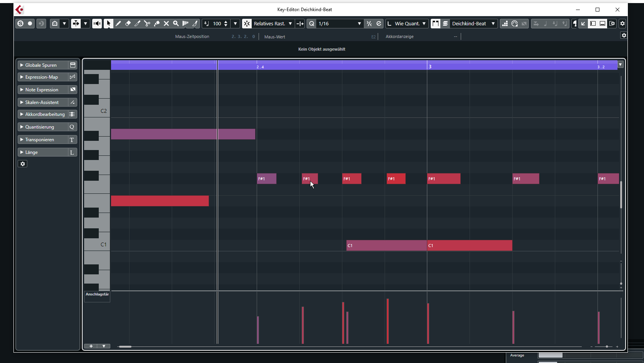Click the bar 3 ruler marker
This screenshot has width=644, height=363.
pos(430,66)
